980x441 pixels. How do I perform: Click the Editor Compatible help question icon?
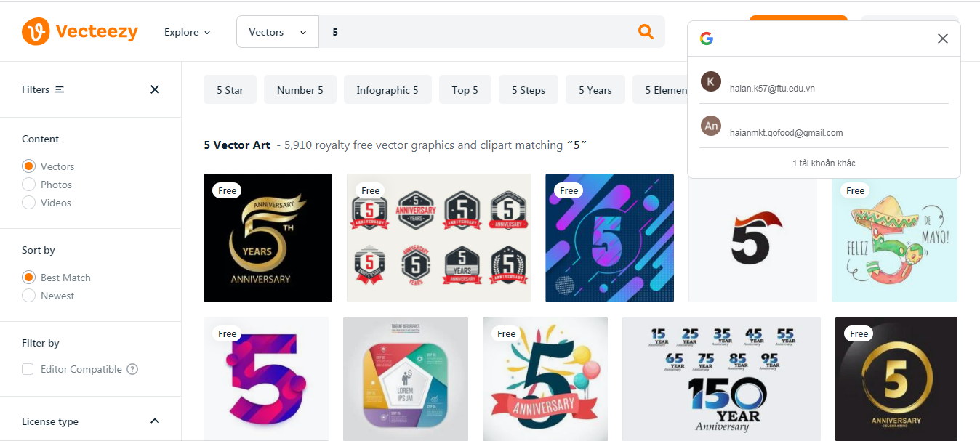[x=132, y=369]
